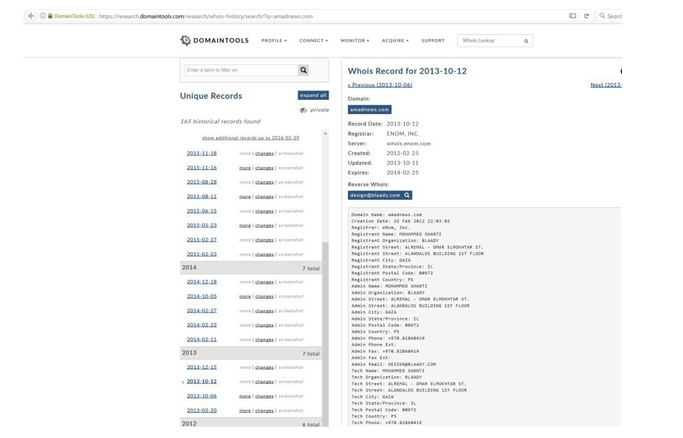Open the 2015-08-28 record
Screen dimensions: 683x438
[x=202, y=182]
